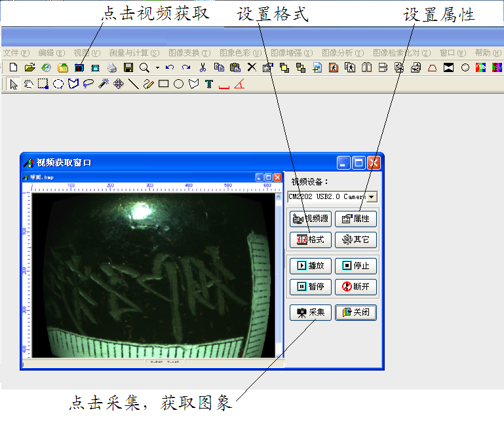Click the video capture toolbar icon

click(79, 67)
